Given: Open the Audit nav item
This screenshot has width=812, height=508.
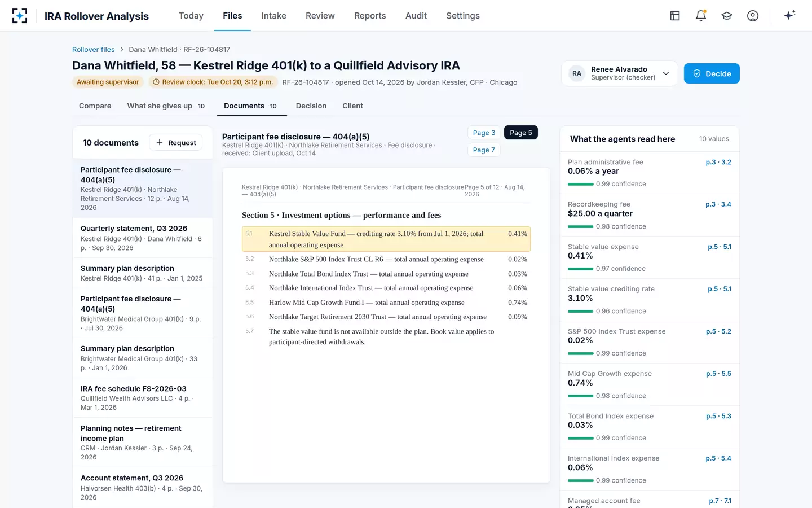Looking at the screenshot, I should tap(416, 16).
